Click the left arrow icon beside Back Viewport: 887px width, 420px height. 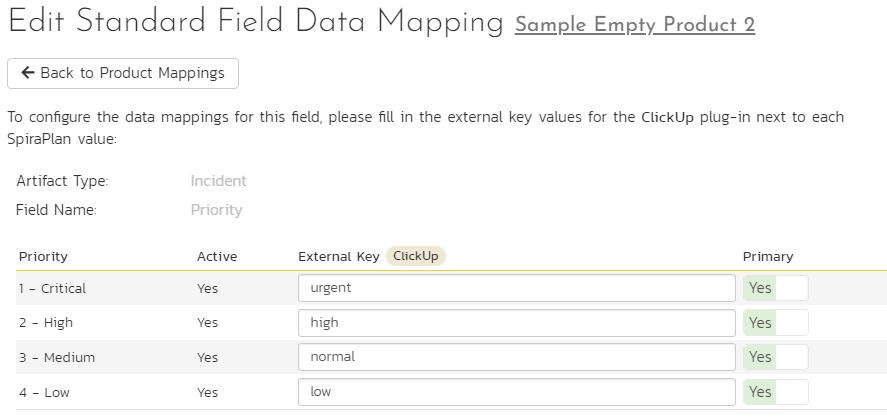[28, 72]
